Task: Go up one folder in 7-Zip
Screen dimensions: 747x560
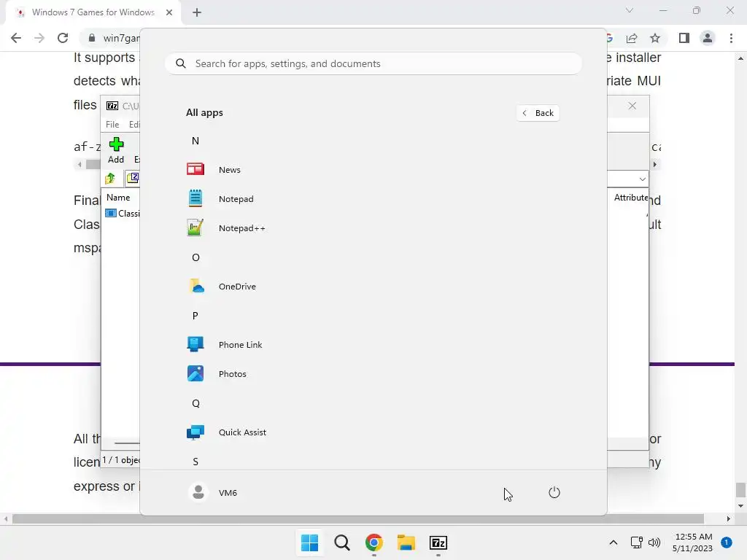Action: [x=111, y=179]
